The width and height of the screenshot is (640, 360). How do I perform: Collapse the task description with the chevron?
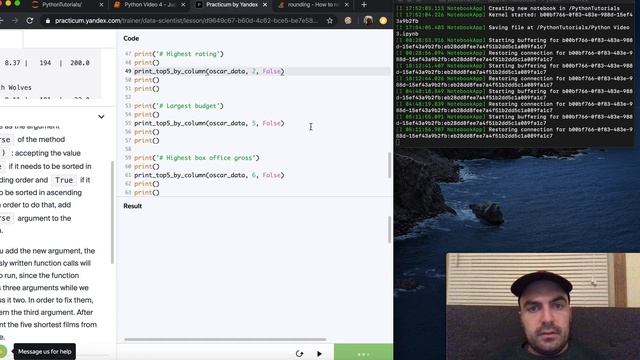pyautogui.click(x=101, y=117)
